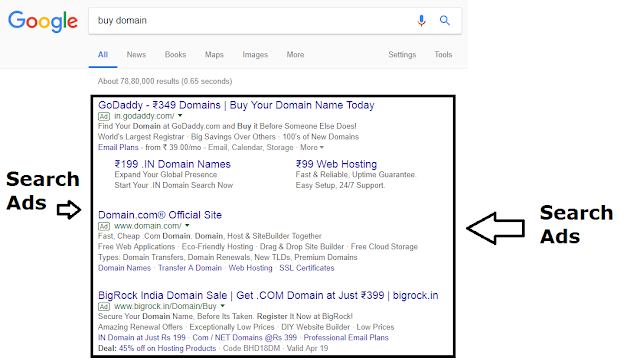
Task: Open the Transfer A Domain sitelink
Action: [190, 268]
